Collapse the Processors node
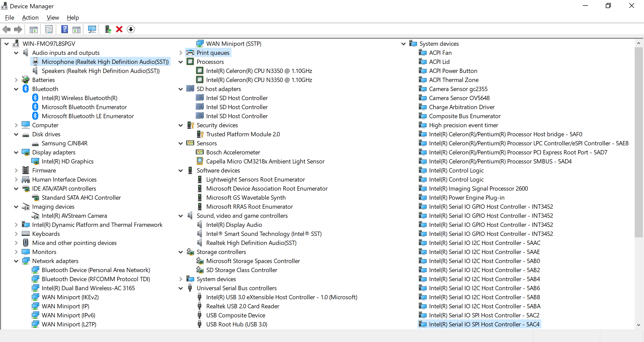644x342 pixels. [181, 62]
